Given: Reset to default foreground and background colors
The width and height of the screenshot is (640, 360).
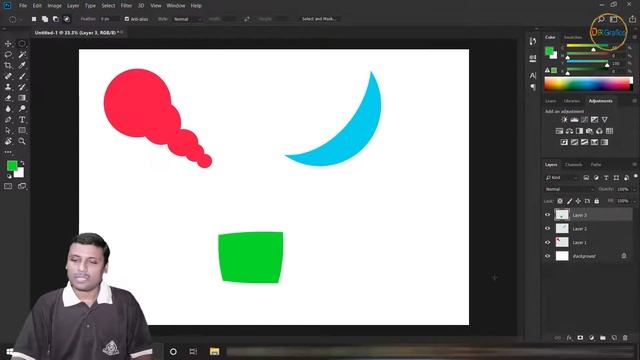Looking at the screenshot, I should click(x=9, y=176).
